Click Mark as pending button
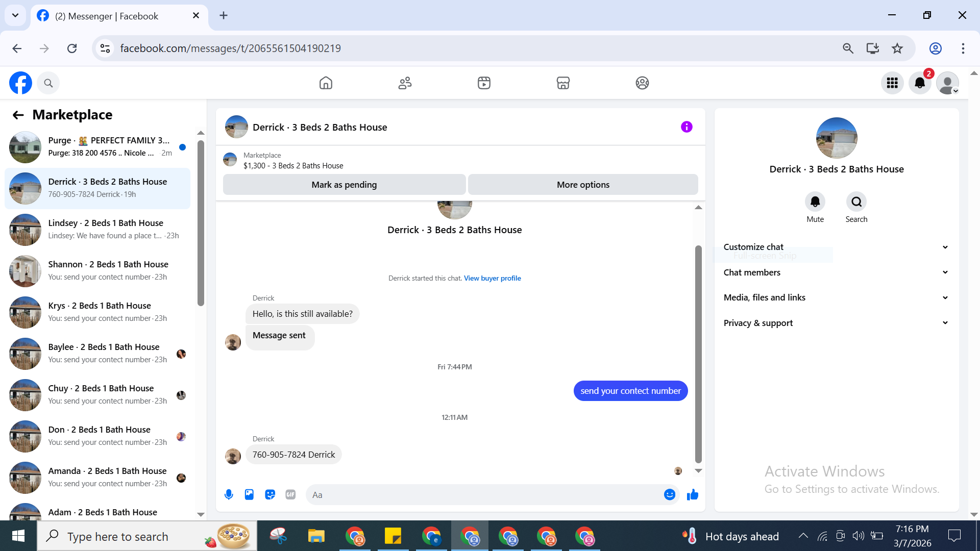The width and height of the screenshot is (980, 551). [344, 185]
